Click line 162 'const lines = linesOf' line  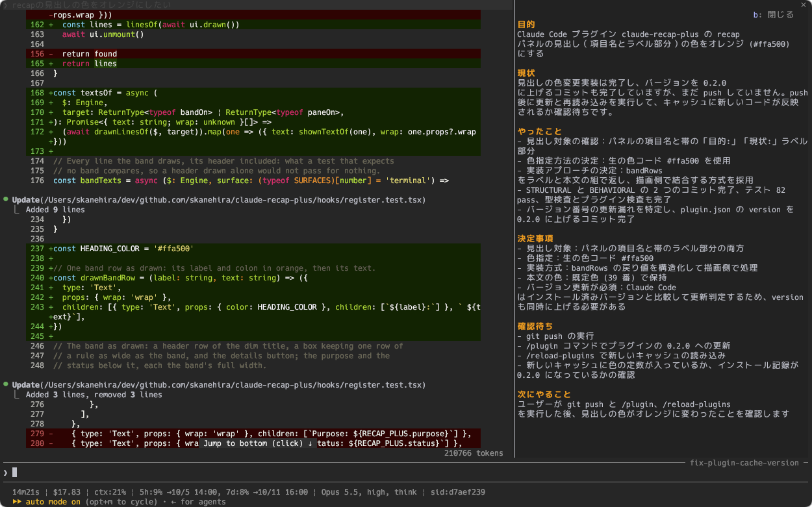tap(253, 25)
